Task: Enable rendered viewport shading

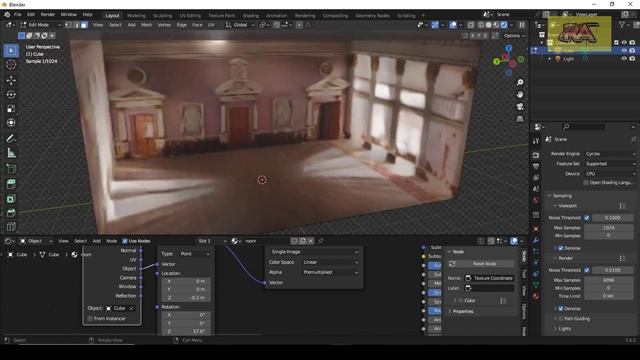Action: click(504, 25)
